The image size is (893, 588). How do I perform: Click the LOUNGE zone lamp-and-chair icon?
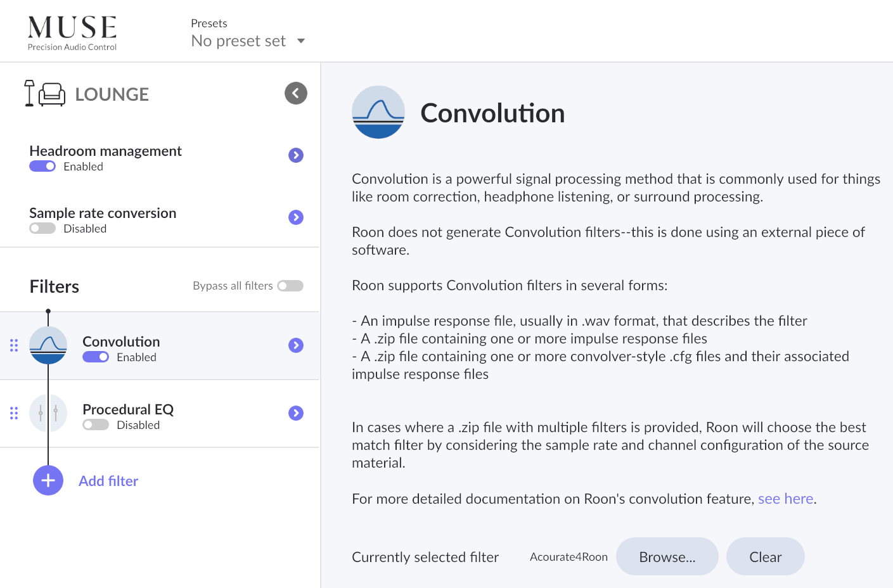[44, 93]
